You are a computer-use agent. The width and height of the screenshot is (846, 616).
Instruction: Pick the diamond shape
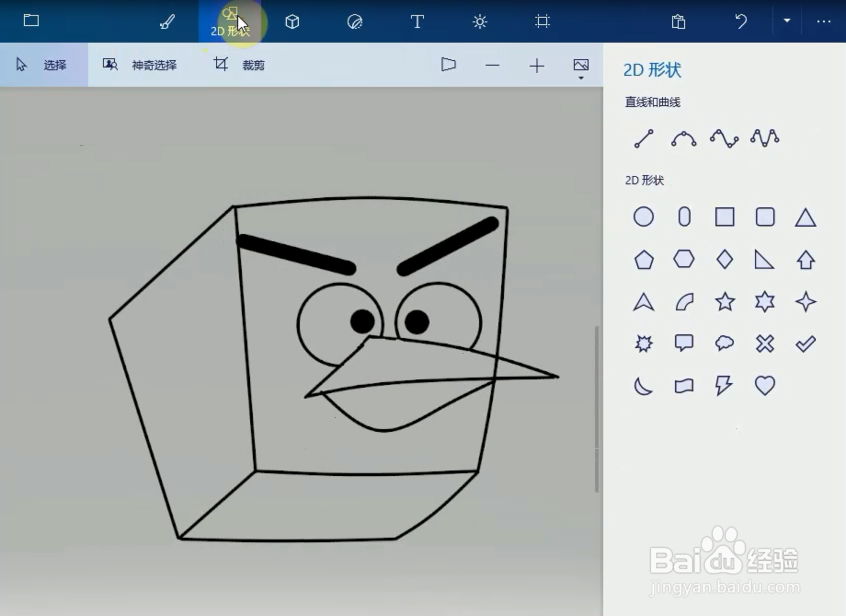[x=725, y=259]
